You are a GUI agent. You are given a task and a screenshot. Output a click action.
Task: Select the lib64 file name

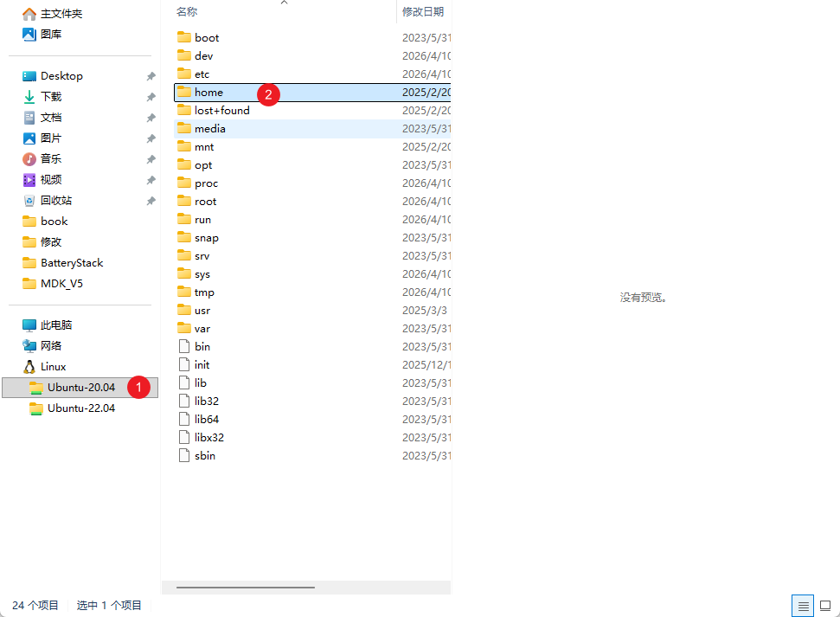point(207,419)
